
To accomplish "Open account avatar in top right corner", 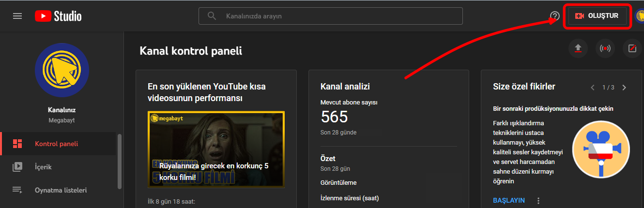I will (640, 16).
